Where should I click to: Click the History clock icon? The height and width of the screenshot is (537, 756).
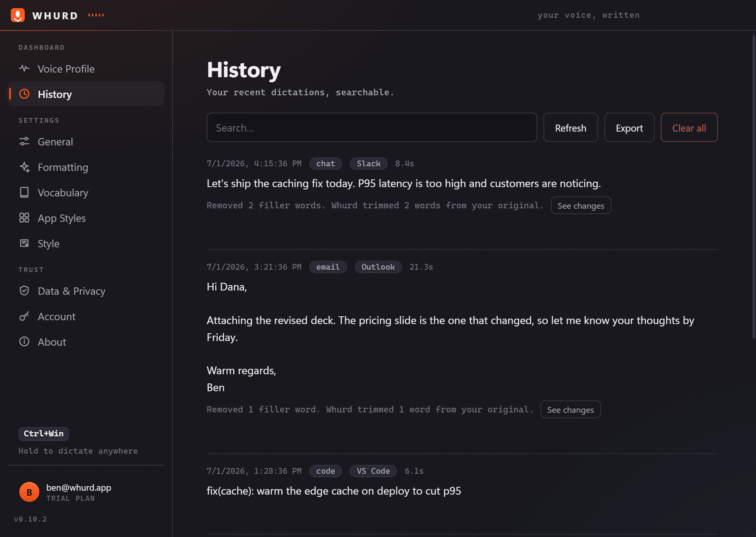[x=24, y=94]
